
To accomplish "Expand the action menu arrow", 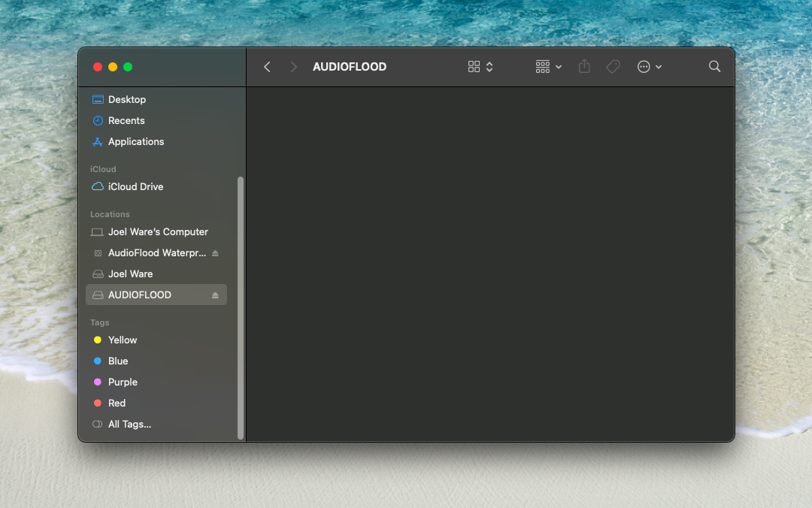I will [x=659, y=67].
